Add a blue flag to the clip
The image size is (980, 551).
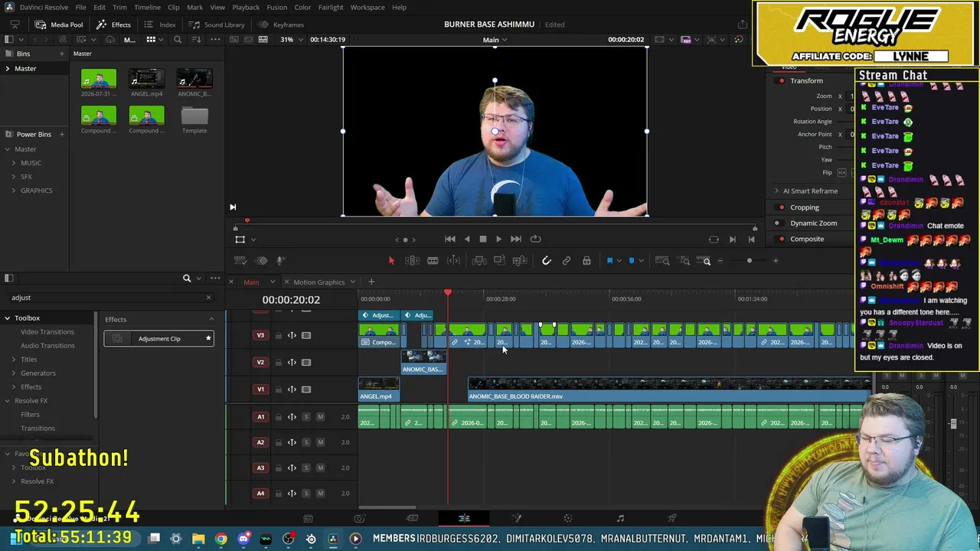(610, 261)
